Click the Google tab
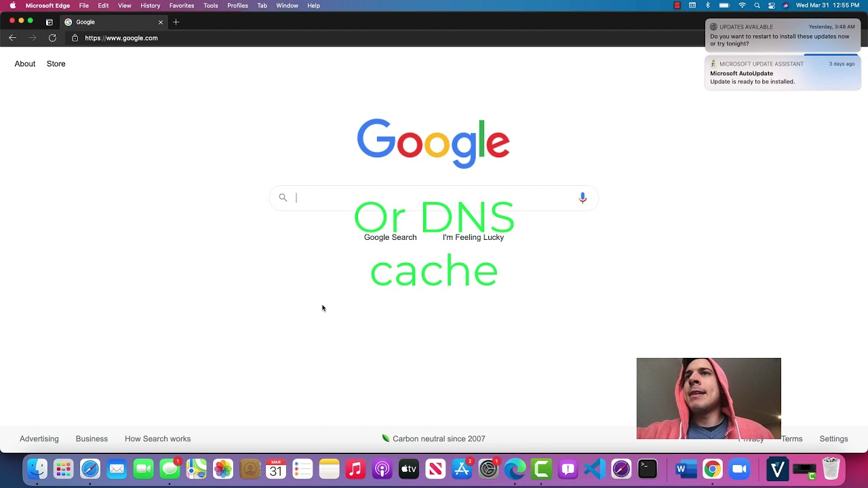Screen dimensions: 868x488 point(114,22)
